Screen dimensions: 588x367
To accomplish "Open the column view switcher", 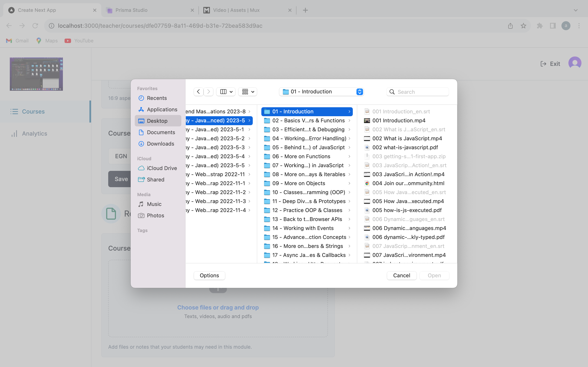I will pyautogui.click(x=226, y=92).
